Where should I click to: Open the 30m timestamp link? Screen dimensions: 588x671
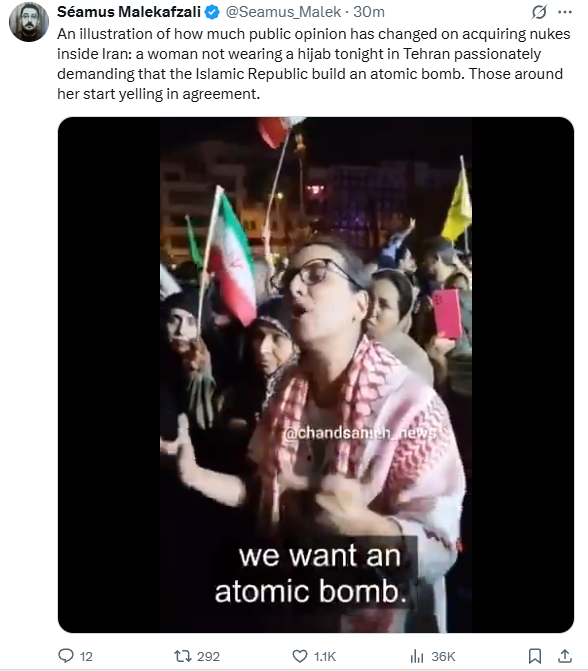click(369, 12)
